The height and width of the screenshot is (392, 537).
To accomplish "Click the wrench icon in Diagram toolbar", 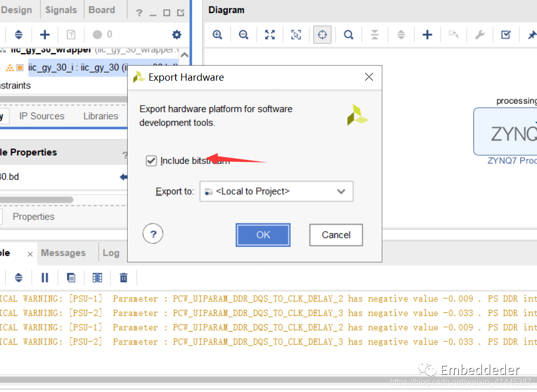I will click(480, 35).
